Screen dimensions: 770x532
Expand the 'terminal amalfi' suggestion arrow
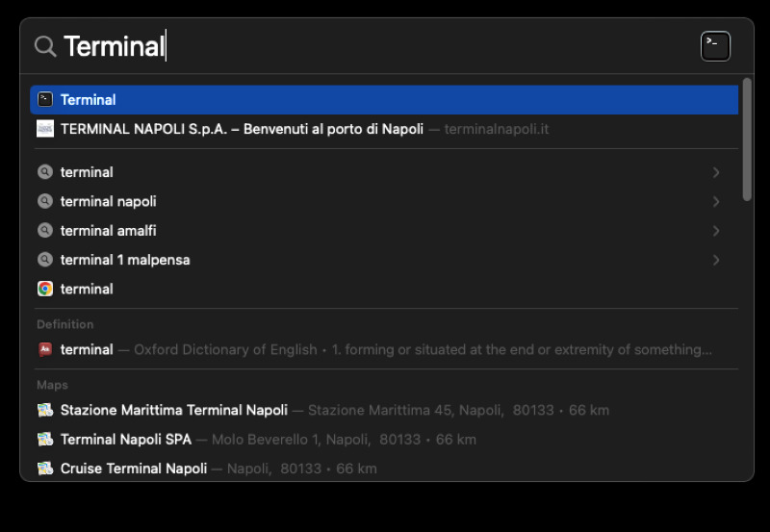pyautogui.click(x=716, y=231)
